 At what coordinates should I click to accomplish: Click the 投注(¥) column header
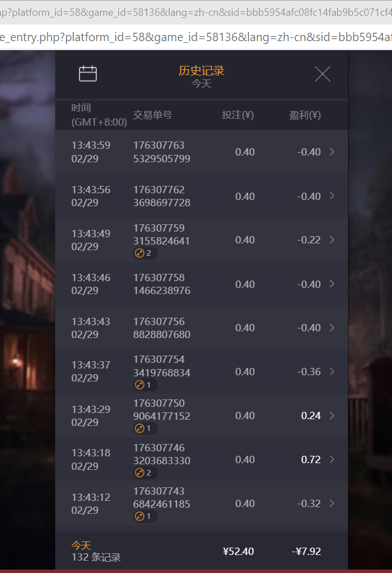[238, 115]
